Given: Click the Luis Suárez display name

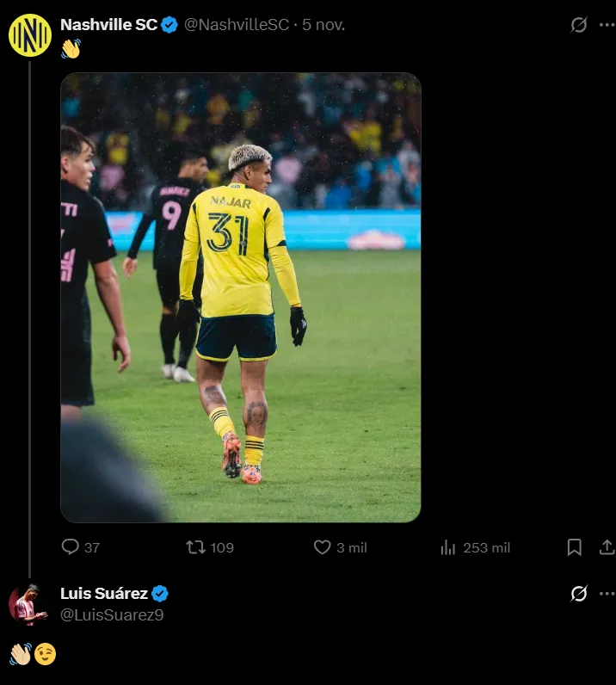Looking at the screenshot, I should coord(103,593).
